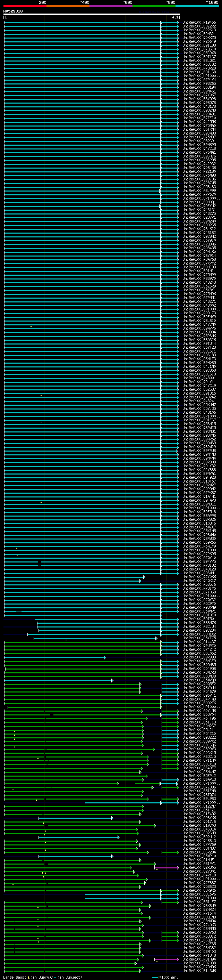
Task: Open hit UniRef100_O22613
Action: pos(199,30)
